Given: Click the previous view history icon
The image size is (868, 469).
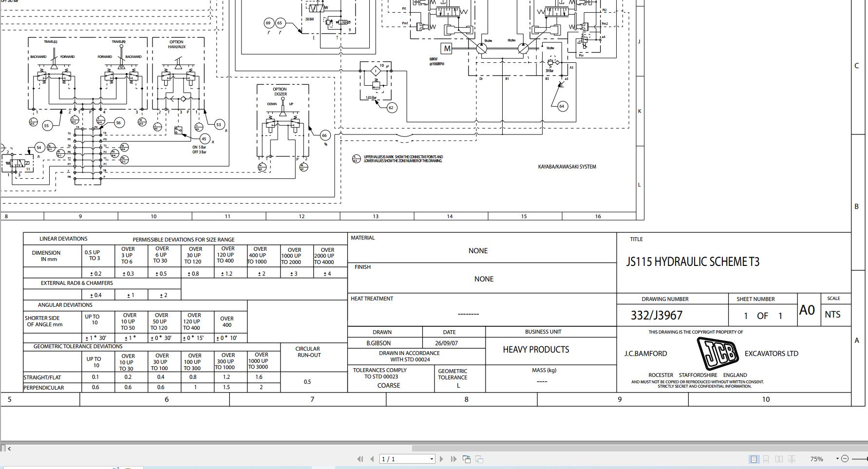Looking at the screenshot, I should pyautogui.click(x=467, y=459).
